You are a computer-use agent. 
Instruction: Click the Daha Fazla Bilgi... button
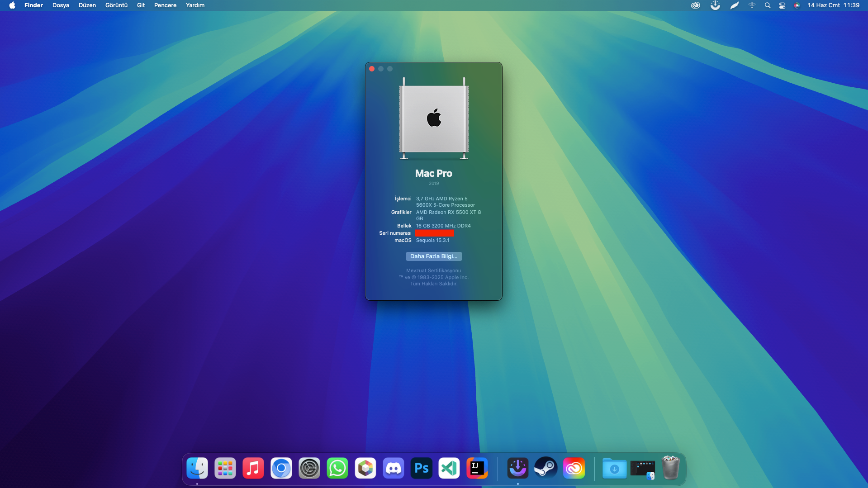pyautogui.click(x=434, y=256)
